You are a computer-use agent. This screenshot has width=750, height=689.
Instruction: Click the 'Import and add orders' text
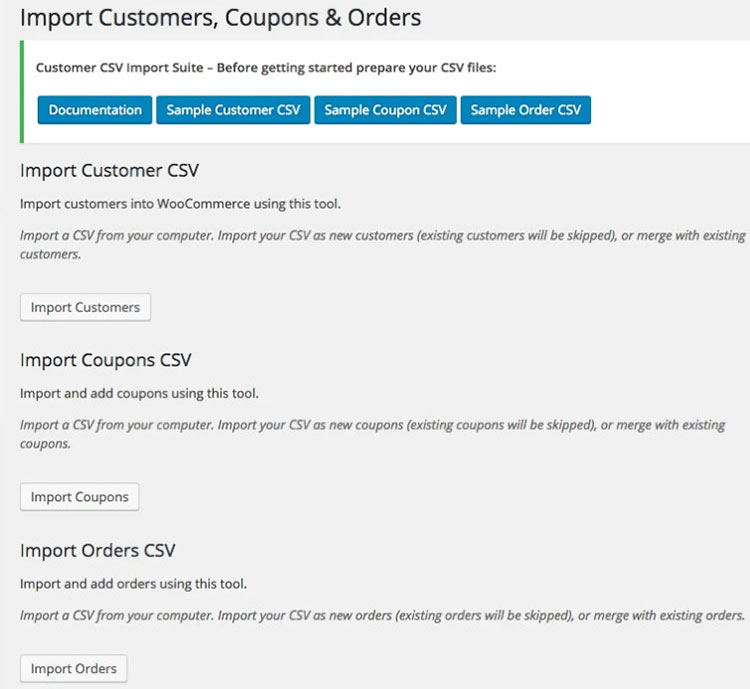tap(133, 583)
